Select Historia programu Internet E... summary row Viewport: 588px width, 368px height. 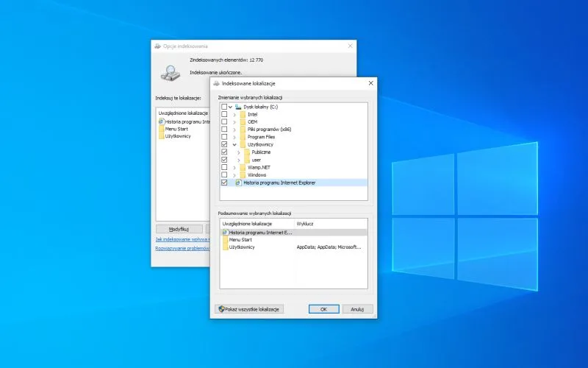pyautogui.click(x=293, y=233)
